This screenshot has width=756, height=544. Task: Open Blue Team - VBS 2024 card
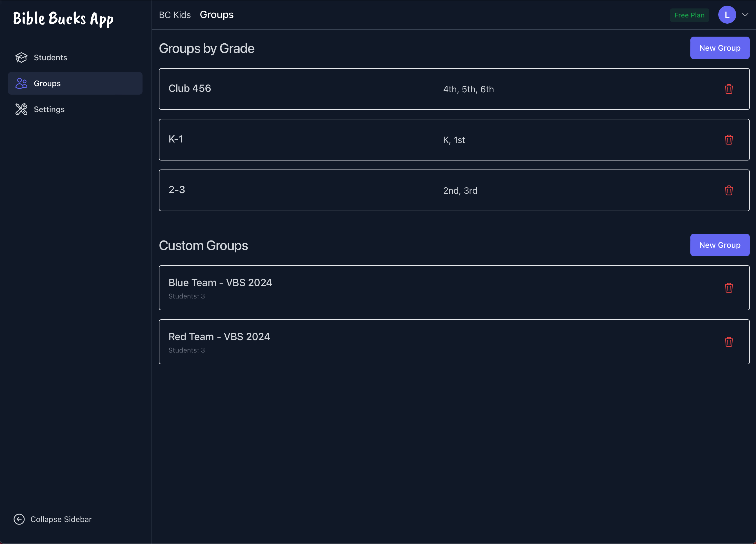pyautogui.click(x=220, y=282)
